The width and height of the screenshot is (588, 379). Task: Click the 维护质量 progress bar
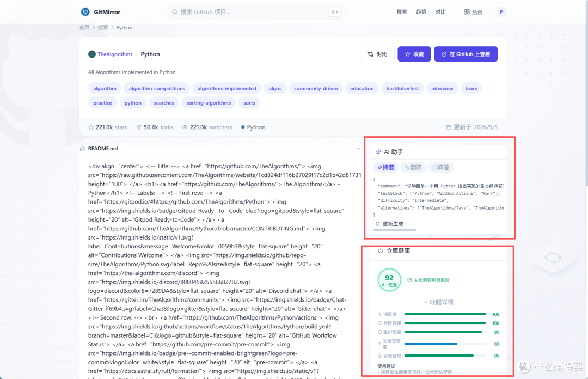click(445, 332)
